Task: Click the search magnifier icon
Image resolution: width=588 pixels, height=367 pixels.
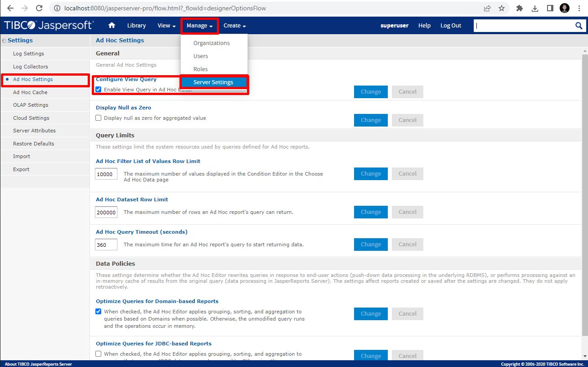Action: (579, 26)
